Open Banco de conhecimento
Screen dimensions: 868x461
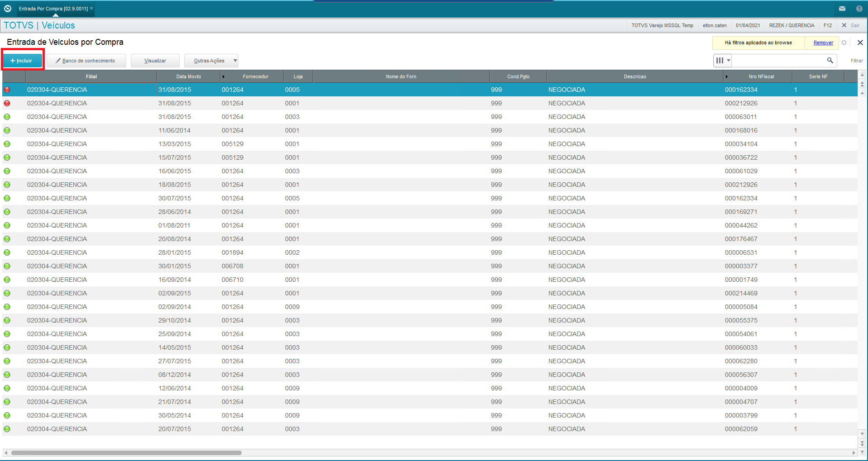[86, 61]
